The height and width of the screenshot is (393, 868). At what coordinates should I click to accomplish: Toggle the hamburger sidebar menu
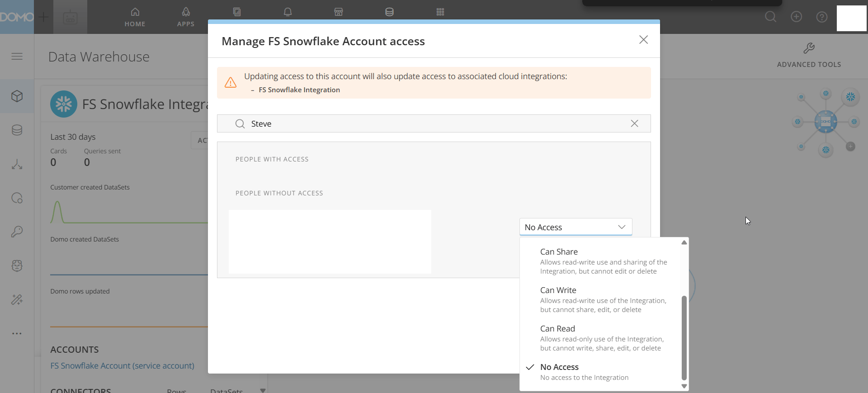point(17,56)
